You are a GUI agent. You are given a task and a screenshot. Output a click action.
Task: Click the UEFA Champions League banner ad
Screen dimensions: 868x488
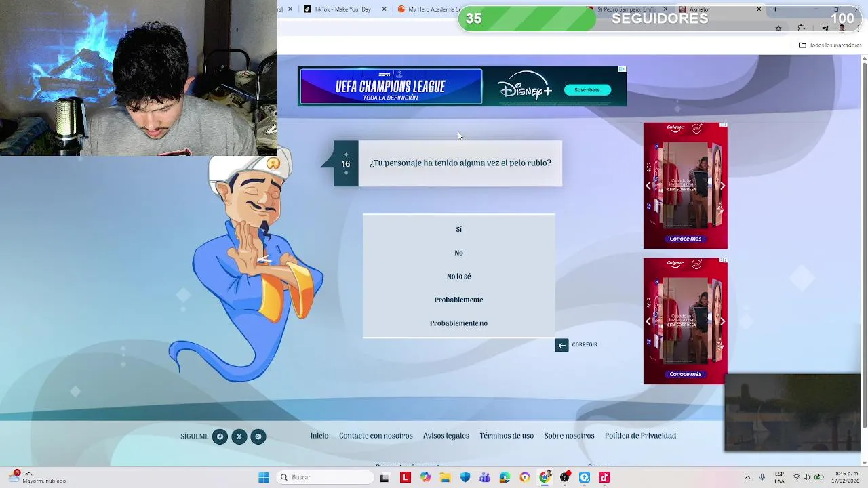point(391,87)
